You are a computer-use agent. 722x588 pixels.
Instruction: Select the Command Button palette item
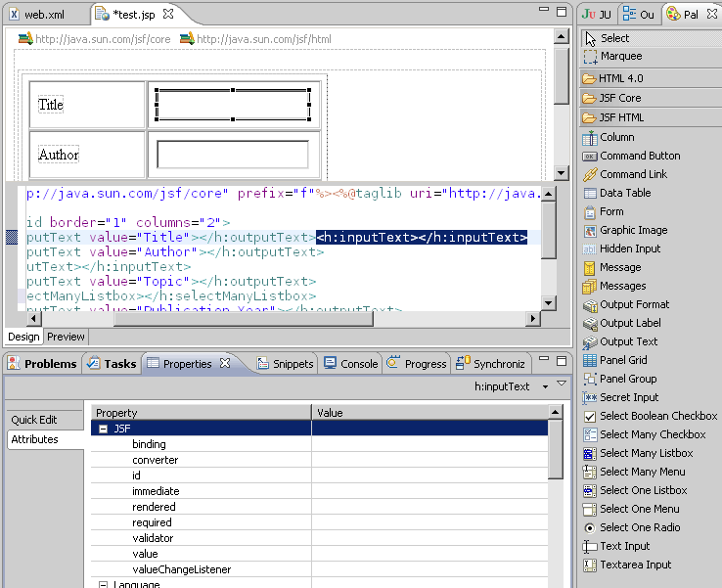639,156
